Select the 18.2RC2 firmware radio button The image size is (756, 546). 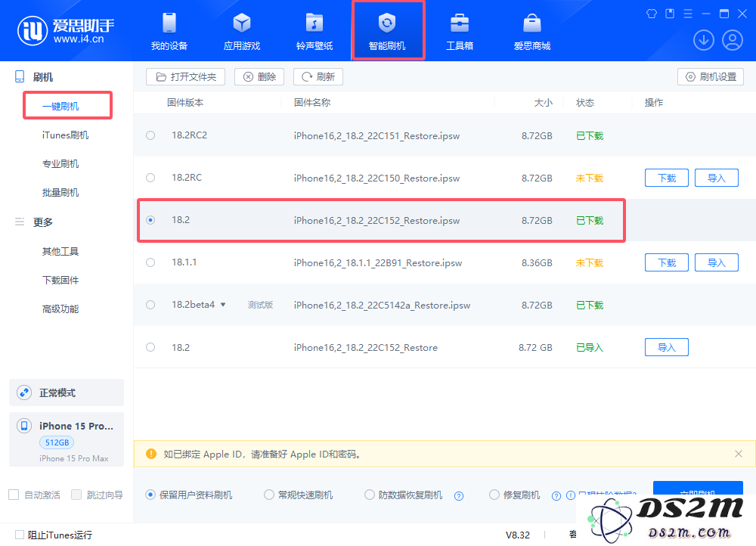click(x=150, y=135)
